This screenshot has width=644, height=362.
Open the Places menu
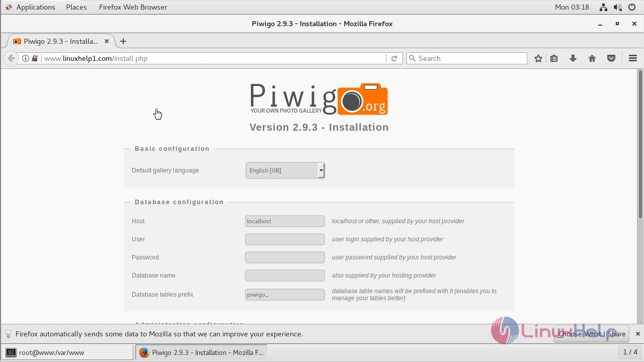[76, 7]
